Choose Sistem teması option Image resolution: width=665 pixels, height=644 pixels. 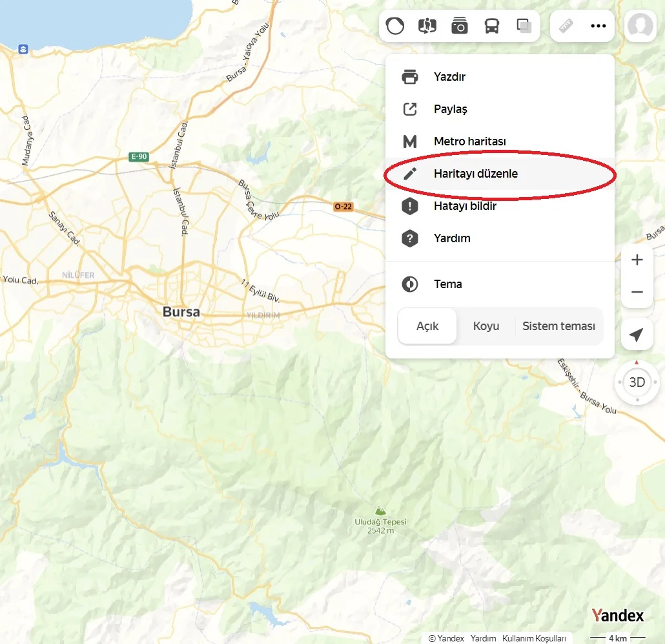tap(558, 326)
